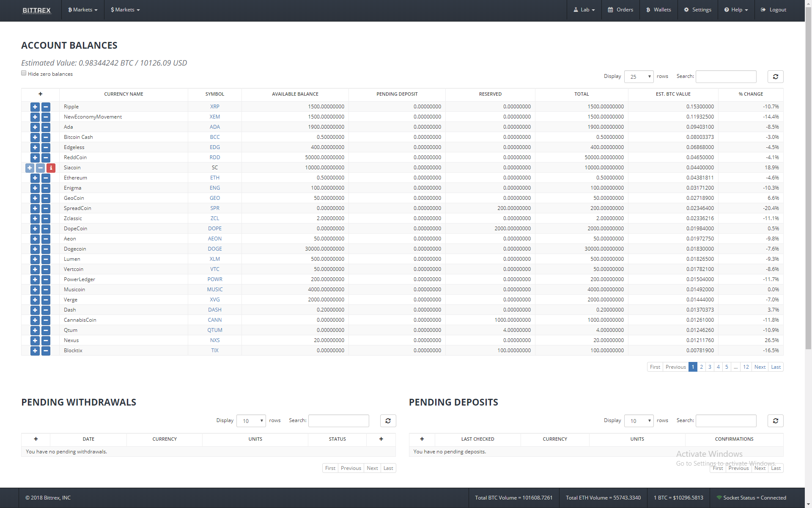Open the pending withdrawals rows dropdown
The image size is (812, 508).
[251, 421]
